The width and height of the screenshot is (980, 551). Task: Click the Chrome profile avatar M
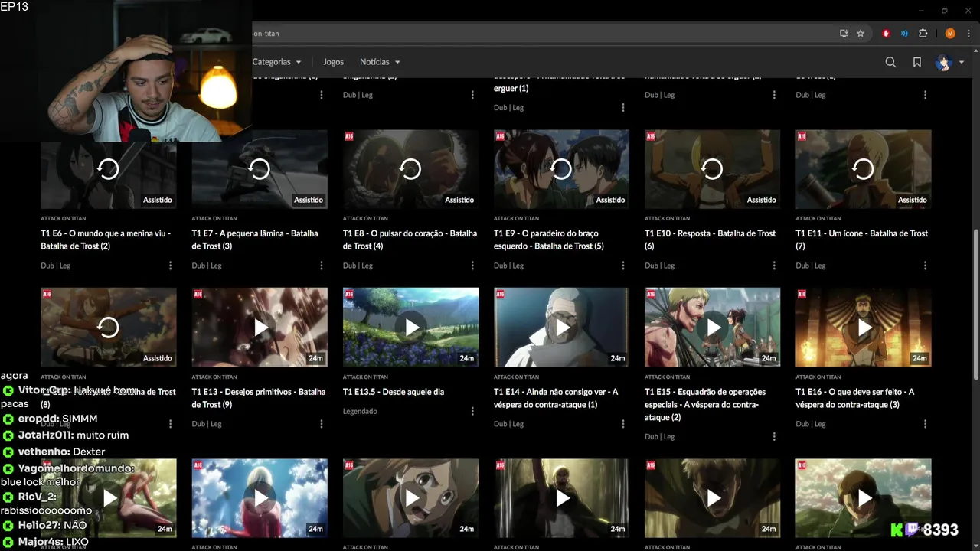(x=950, y=34)
